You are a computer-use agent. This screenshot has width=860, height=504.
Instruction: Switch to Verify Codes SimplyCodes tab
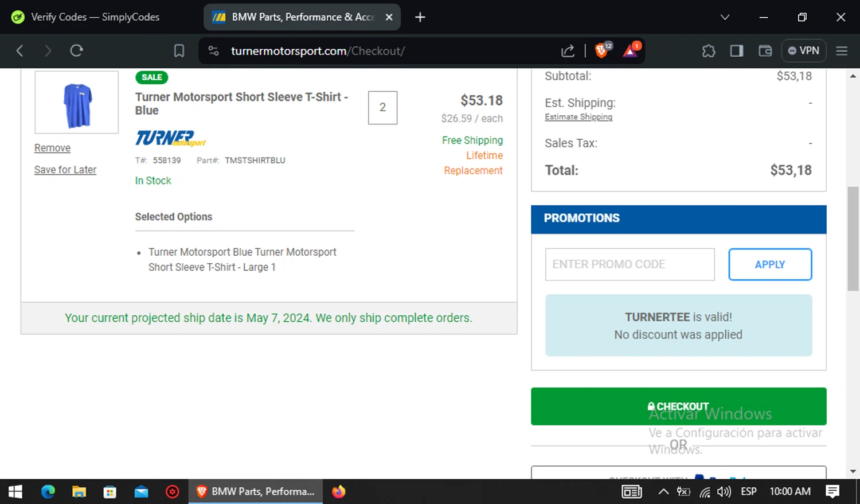(x=95, y=17)
